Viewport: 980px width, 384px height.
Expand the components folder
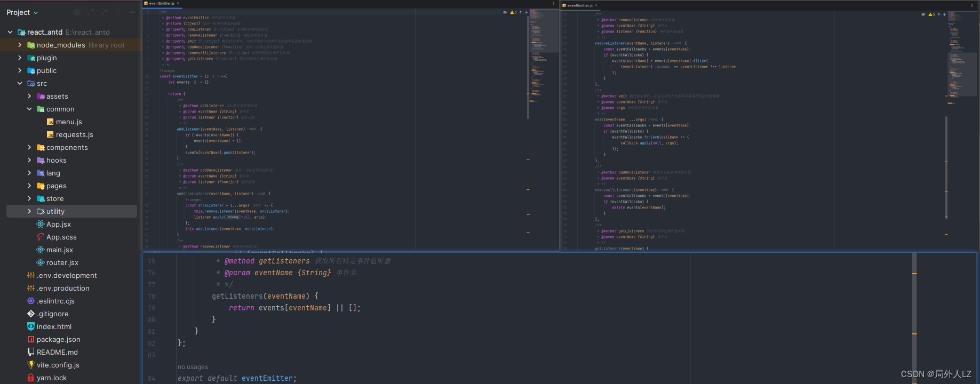(29, 147)
